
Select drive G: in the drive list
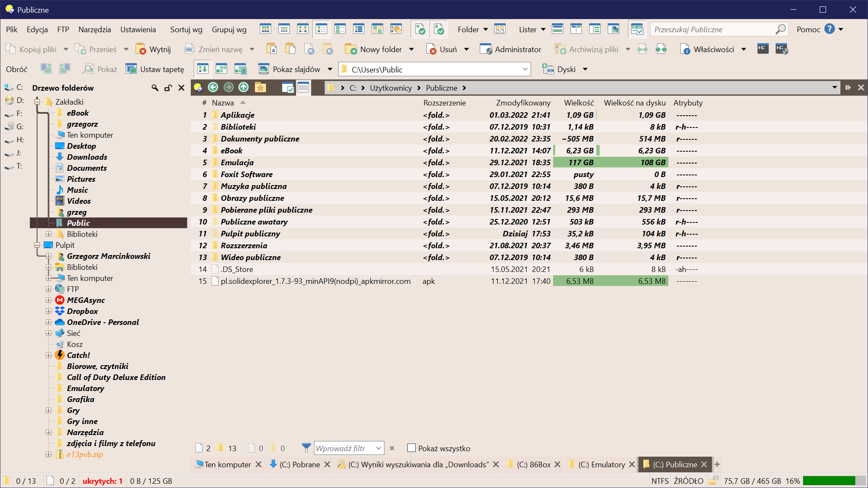14,126
